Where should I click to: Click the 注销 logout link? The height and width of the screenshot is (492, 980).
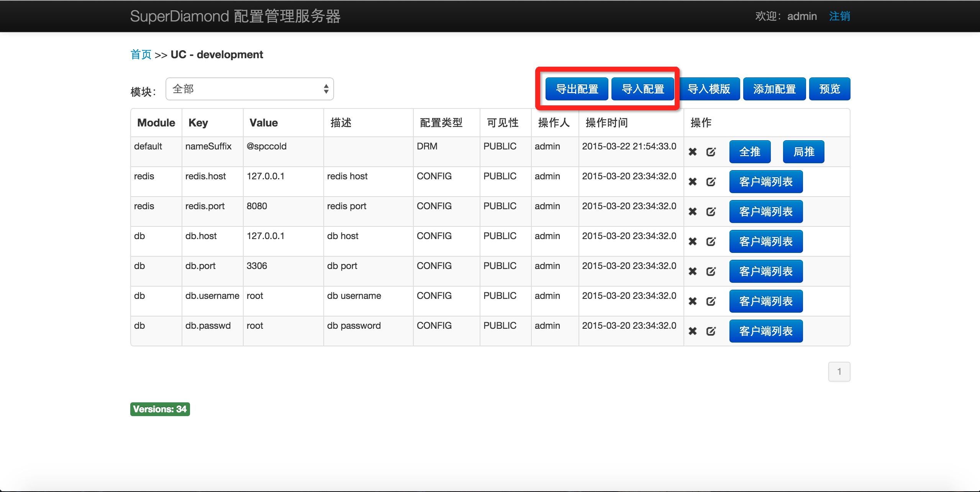[839, 16]
